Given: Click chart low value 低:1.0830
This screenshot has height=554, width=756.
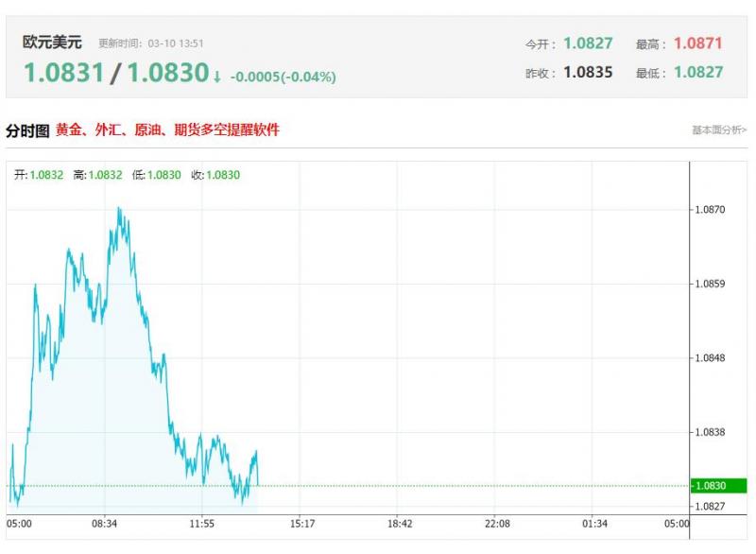Looking at the screenshot, I should pyautogui.click(x=157, y=175).
